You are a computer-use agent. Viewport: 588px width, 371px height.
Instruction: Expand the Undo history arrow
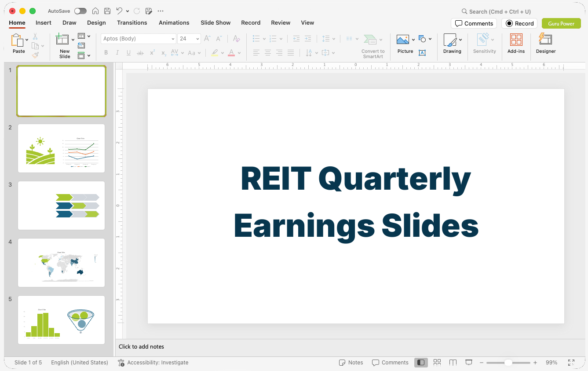(x=128, y=11)
